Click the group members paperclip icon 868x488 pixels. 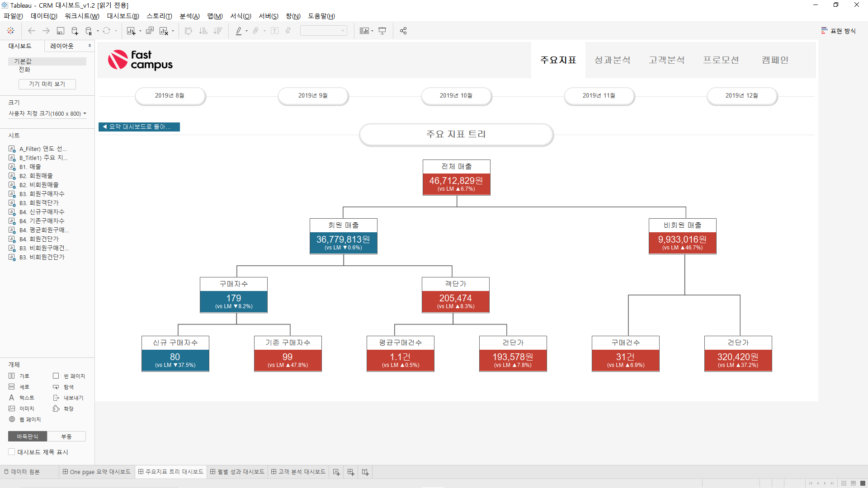pos(256,31)
